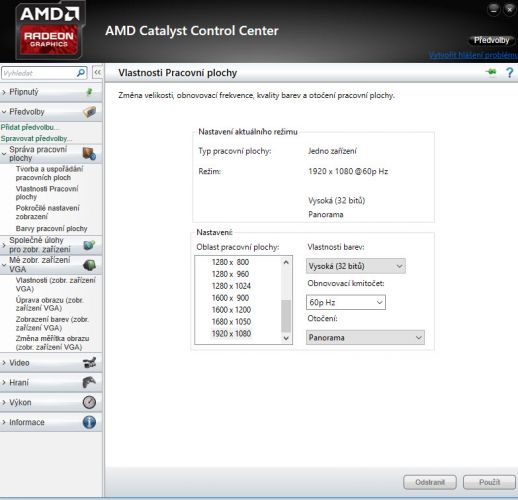The width and height of the screenshot is (518, 500).
Task: Click the Správa pracovní plochy monitor icon
Action: [x=89, y=154]
